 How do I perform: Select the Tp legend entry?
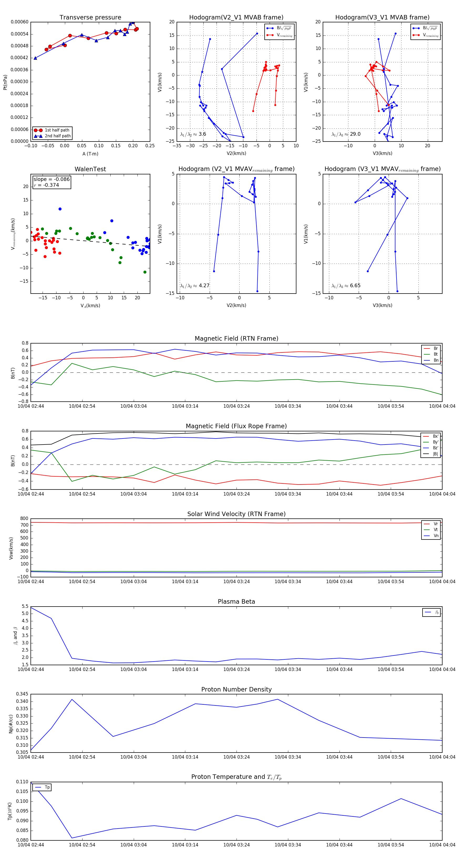coord(42,788)
